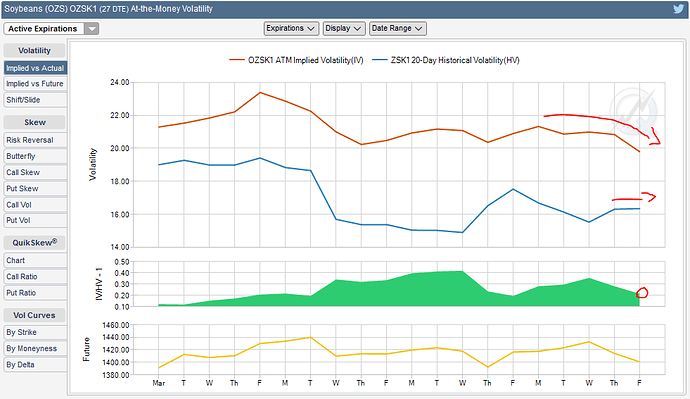Open the Expirations dropdown menu

(x=291, y=28)
